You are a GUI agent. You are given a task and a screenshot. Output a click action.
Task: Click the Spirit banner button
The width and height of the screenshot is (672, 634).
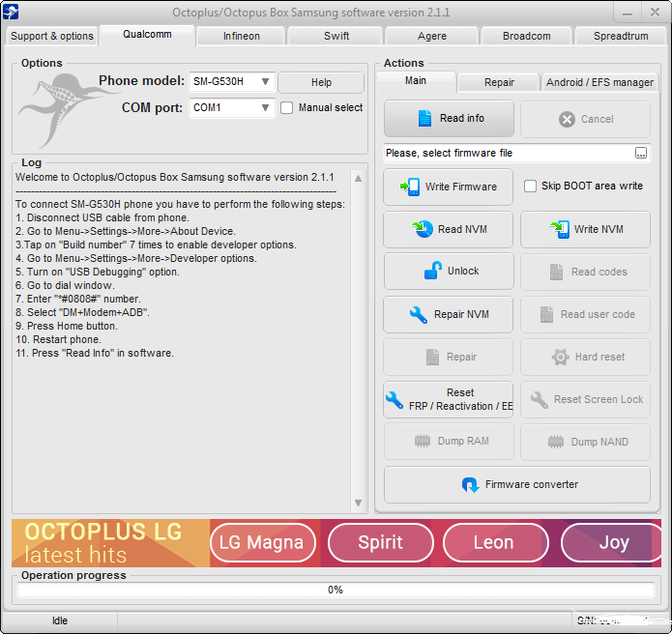pyautogui.click(x=381, y=542)
